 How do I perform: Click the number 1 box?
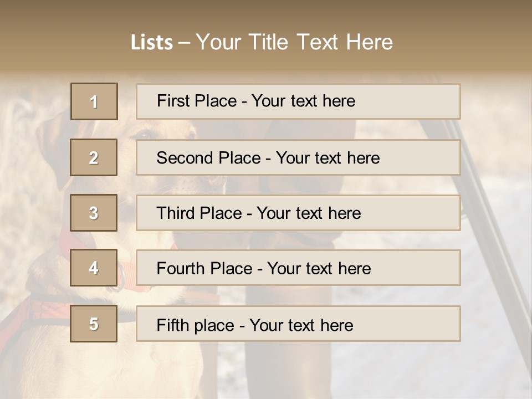(x=94, y=101)
